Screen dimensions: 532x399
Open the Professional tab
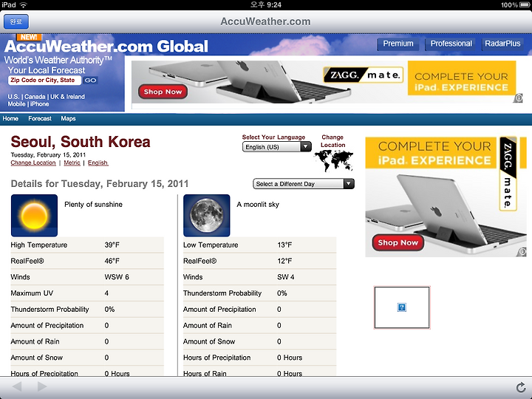point(451,44)
